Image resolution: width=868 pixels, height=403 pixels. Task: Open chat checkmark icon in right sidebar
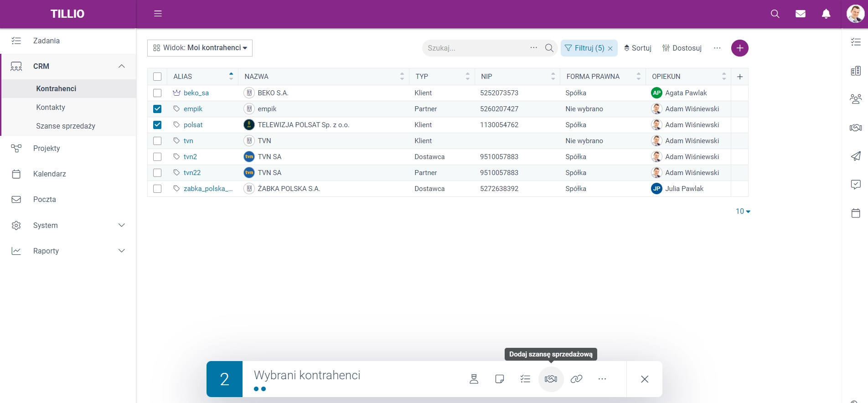[x=856, y=184]
